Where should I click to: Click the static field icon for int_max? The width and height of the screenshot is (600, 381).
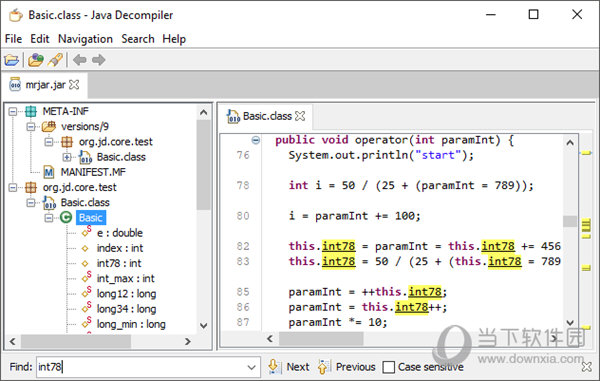[86, 277]
